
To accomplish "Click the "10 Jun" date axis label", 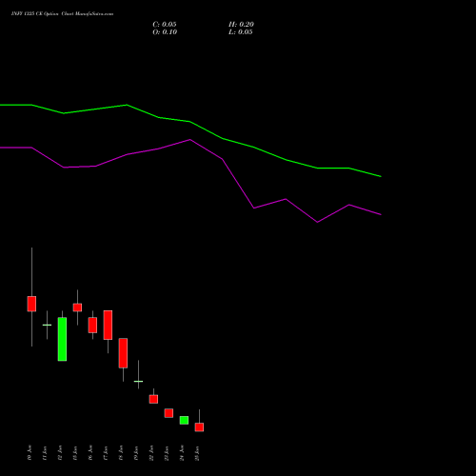I will (30, 453).
